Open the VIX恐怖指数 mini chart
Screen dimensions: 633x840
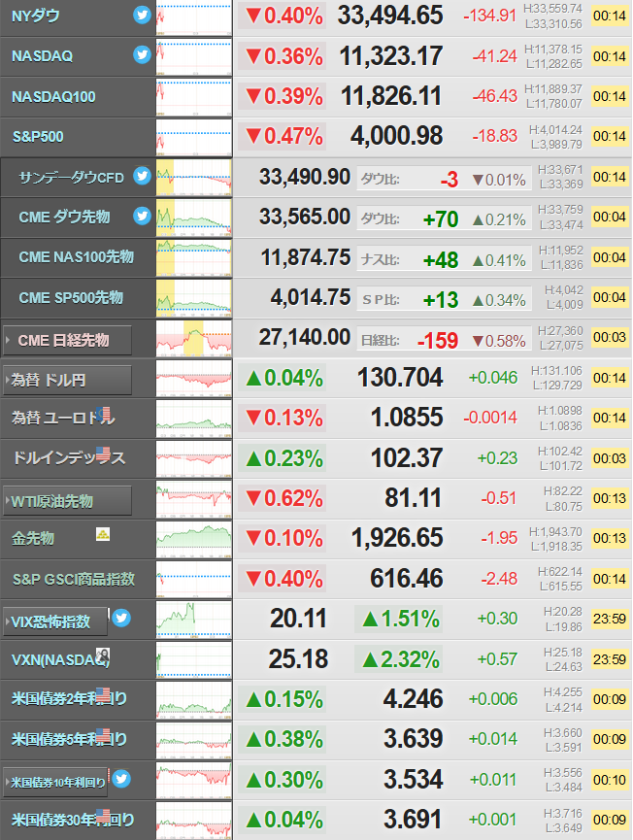(x=194, y=620)
